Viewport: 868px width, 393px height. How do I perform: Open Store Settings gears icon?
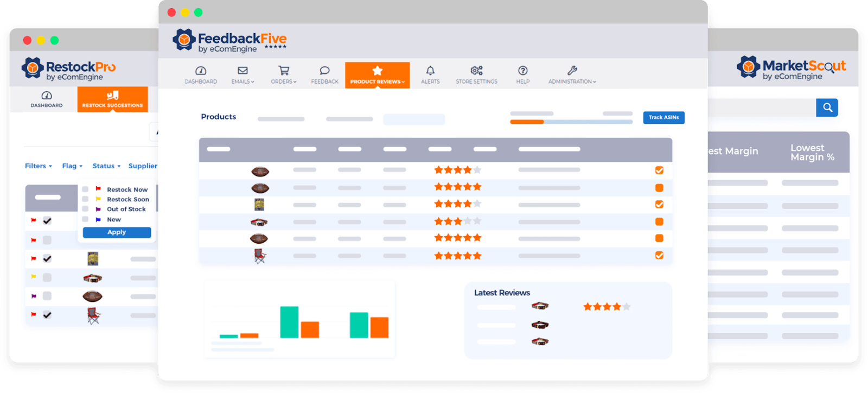click(x=476, y=71)
